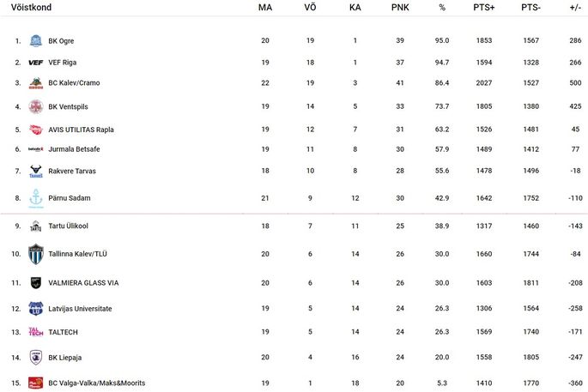The width and height of the screenshot is (588, 392).
Task: Open BC Valga-Valka/Maks&Moorits team page
Action: click(97, 383)
